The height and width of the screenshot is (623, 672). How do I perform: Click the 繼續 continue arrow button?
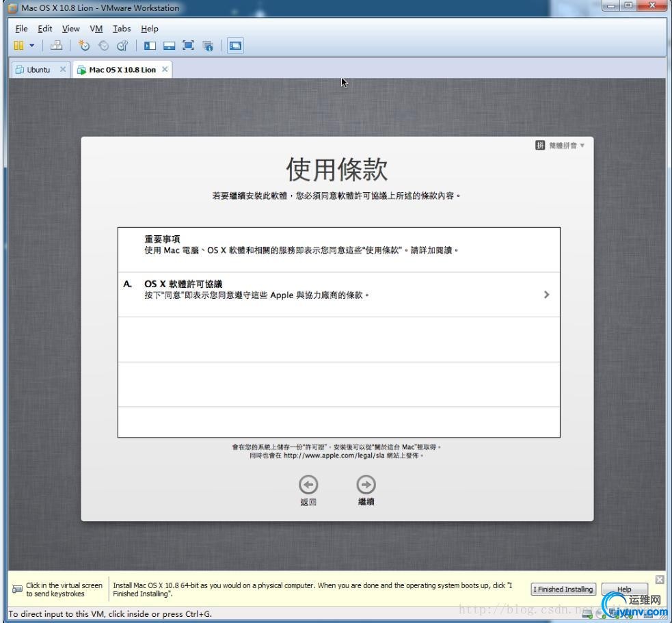click(x=366, y=485)
